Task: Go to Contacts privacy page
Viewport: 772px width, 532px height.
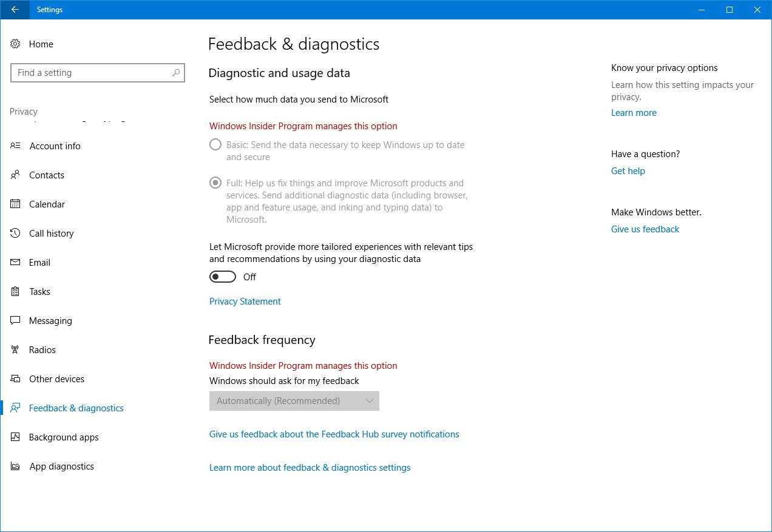Action: [47, 175]
